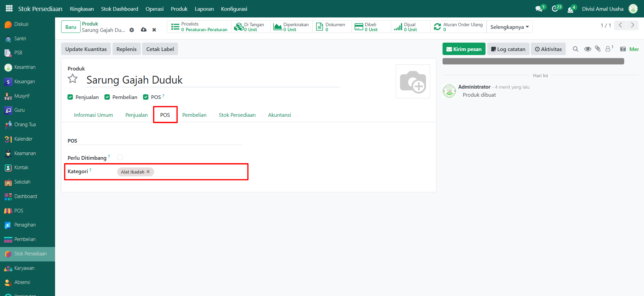The height and width of the screenshot is (296, 644).
Task: Click the product image upload placeholder
Action: 413,82
